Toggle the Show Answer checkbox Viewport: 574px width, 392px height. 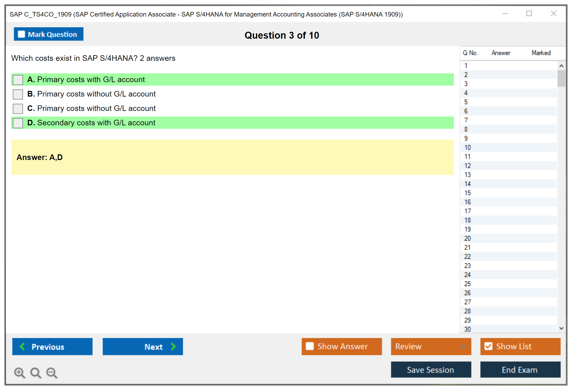point(310,346)
